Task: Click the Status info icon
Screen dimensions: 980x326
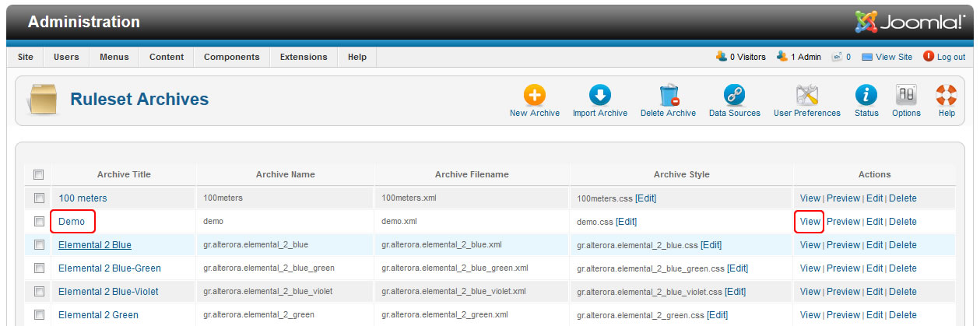Action: pyautogui.click(x=866, y=96)
